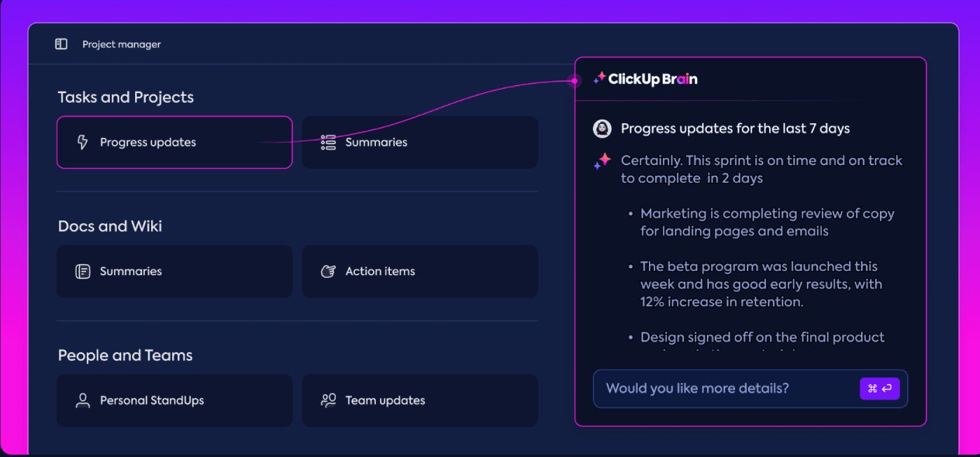Click the user avatar in chat
The height and width of the screenshot is (457, 980).
[x=602, y=129]
